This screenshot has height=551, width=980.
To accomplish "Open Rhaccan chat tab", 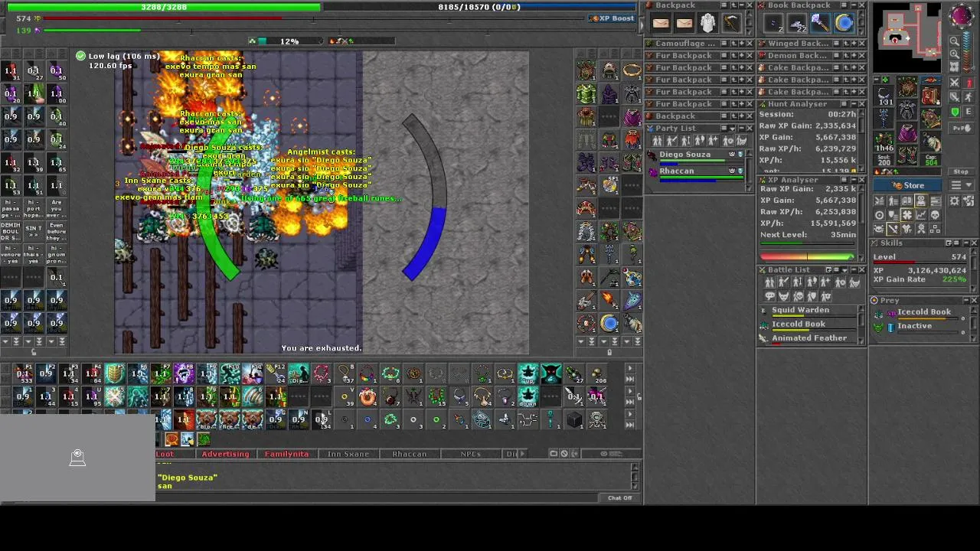I will point(409,454).
